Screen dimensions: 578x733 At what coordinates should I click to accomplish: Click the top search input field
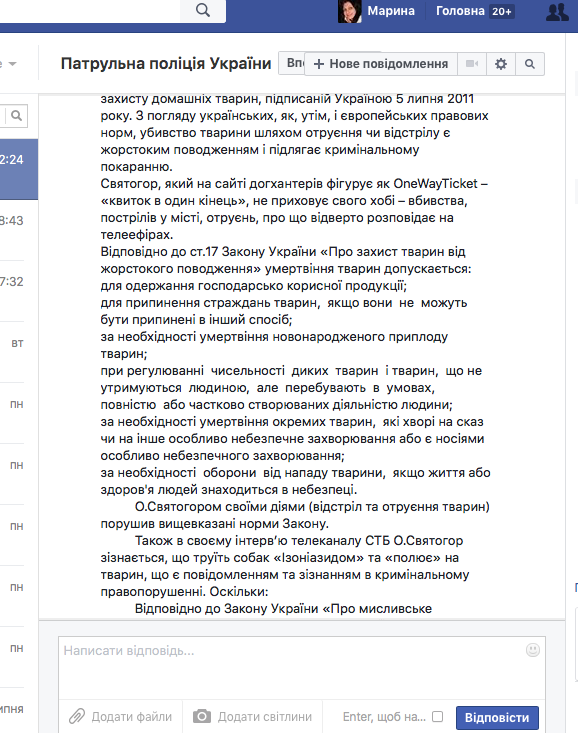click(x=90, y=10)
